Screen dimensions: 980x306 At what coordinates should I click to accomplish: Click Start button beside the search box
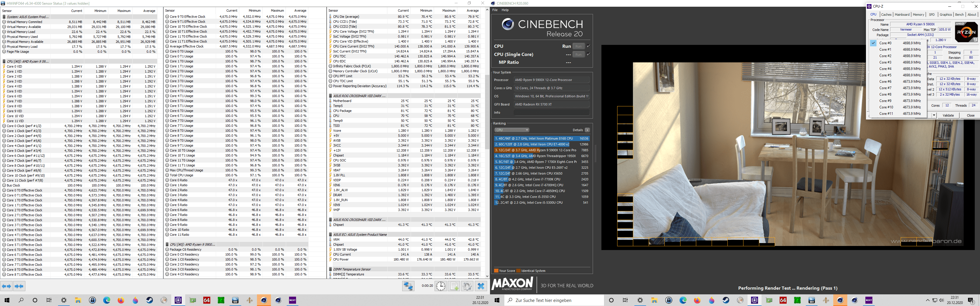[x=497, y=300]
